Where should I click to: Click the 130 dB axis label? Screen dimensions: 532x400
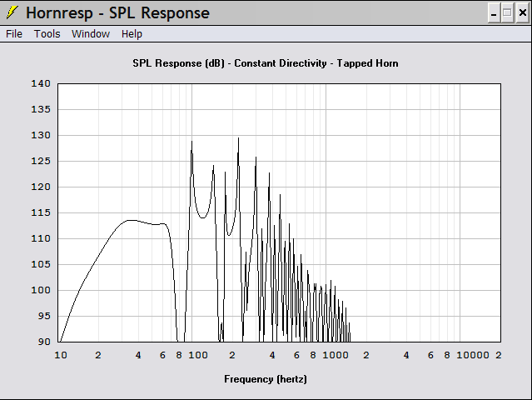[41, 135]
